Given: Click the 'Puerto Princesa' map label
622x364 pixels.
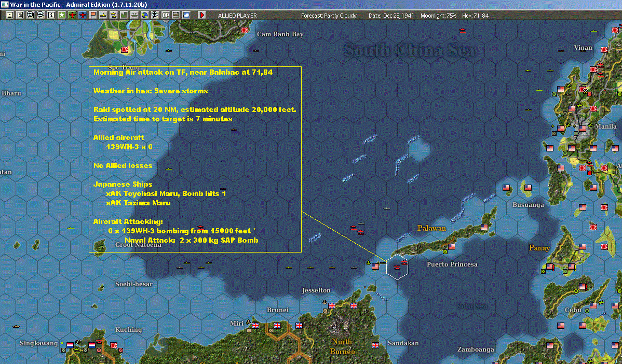Looking at the screenshot, I should (x=452, y=264).
